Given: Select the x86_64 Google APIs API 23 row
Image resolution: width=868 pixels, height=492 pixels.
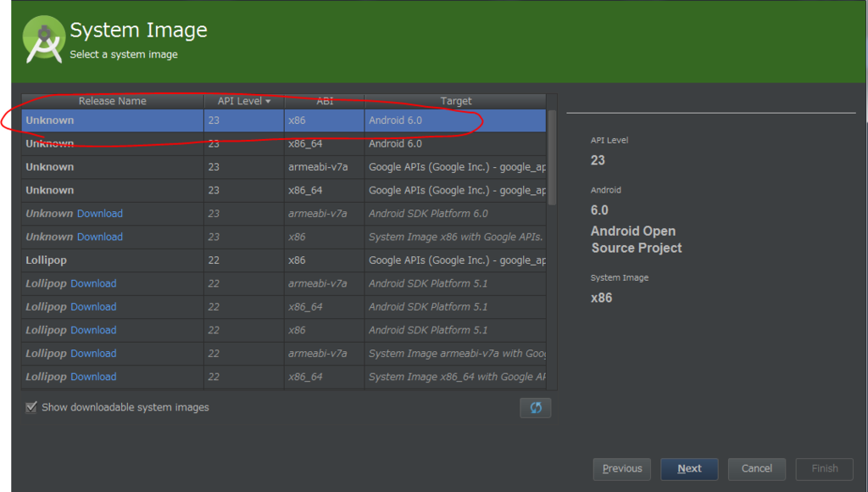Looking at the screenshot, I should pos(284,190).
